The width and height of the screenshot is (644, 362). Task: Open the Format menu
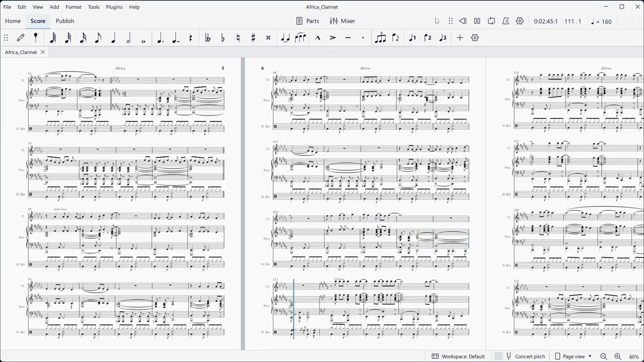pos(73,7)
